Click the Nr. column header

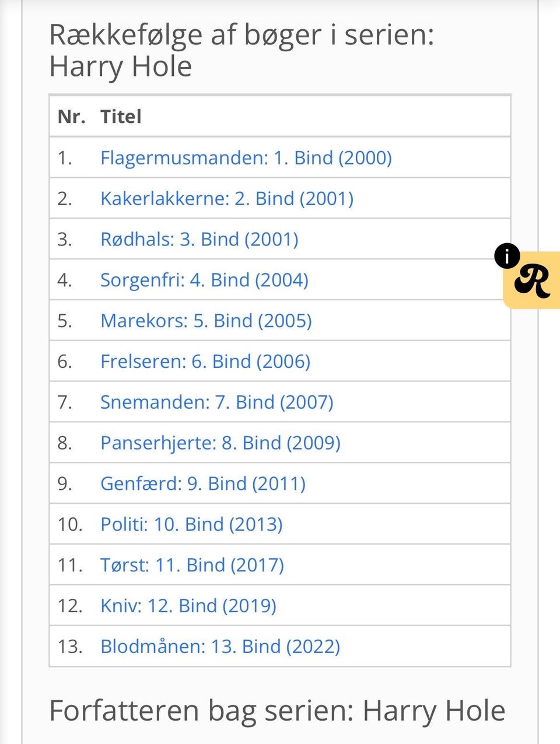(71, 117)
